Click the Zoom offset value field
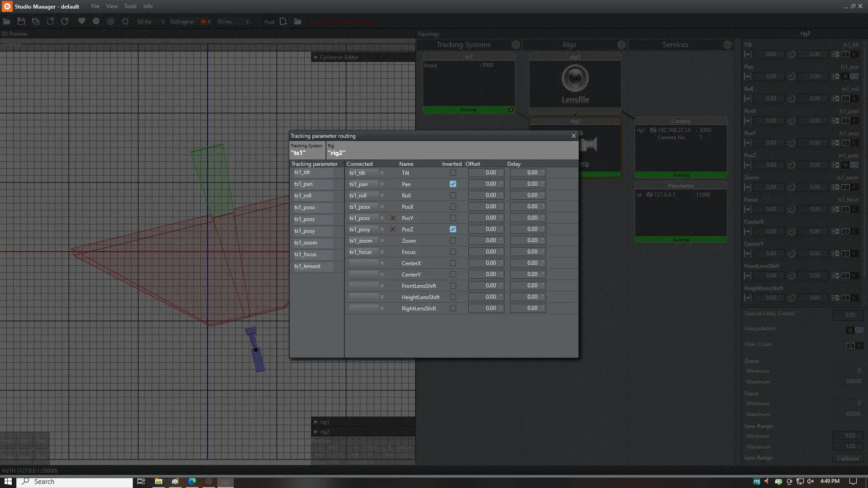Image resolution: width=868 pixels, height=488 pixels. point(484,241)
